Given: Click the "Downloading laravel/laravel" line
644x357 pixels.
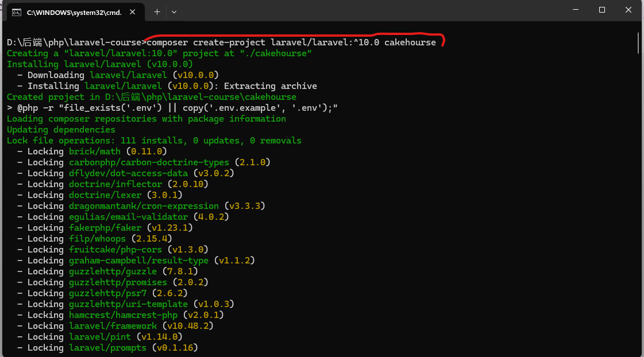Looking at the screenshot, I should pyautogui.click(x=118, y=75).
